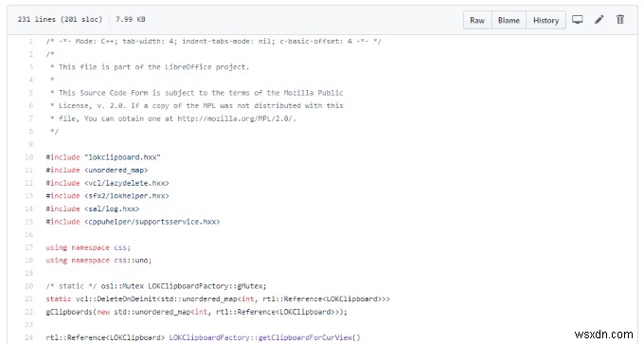Edit this file with pencil icon

[x=599, y=19]
